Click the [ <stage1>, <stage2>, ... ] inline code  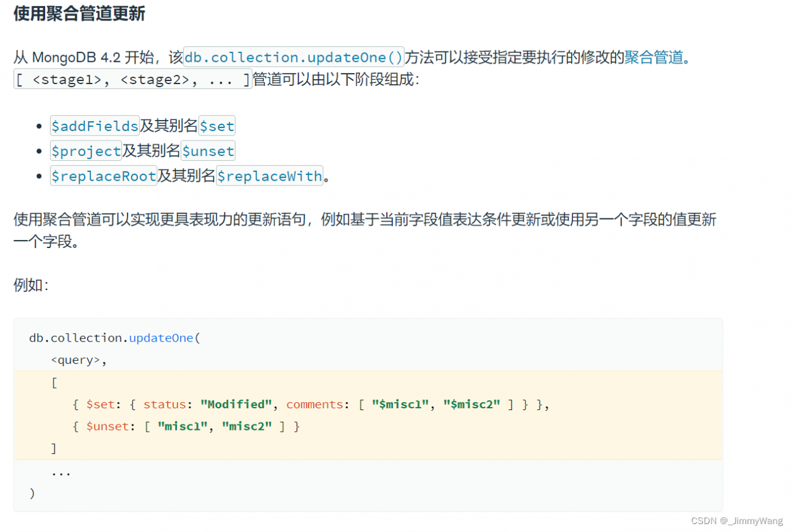point(132,80)
